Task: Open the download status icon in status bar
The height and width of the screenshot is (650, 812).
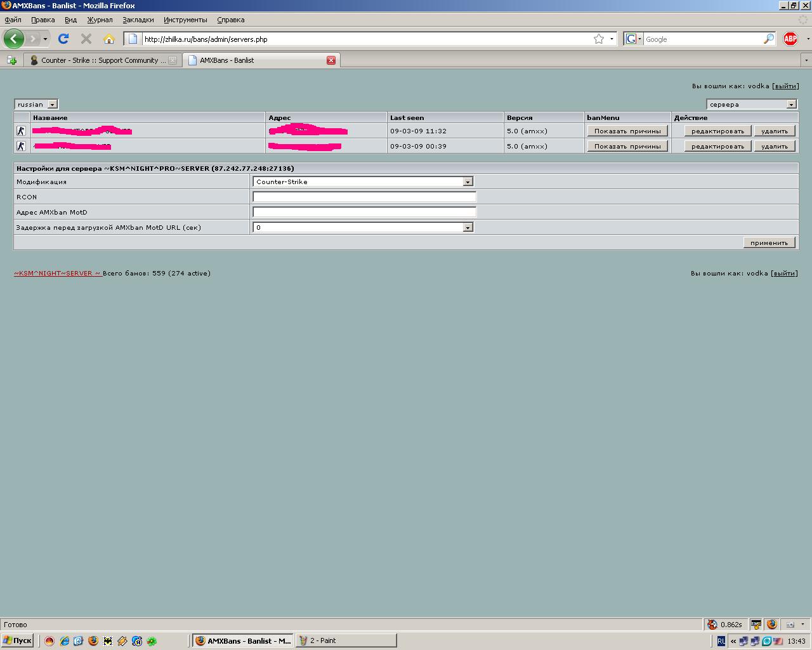Action: point(756,625)
